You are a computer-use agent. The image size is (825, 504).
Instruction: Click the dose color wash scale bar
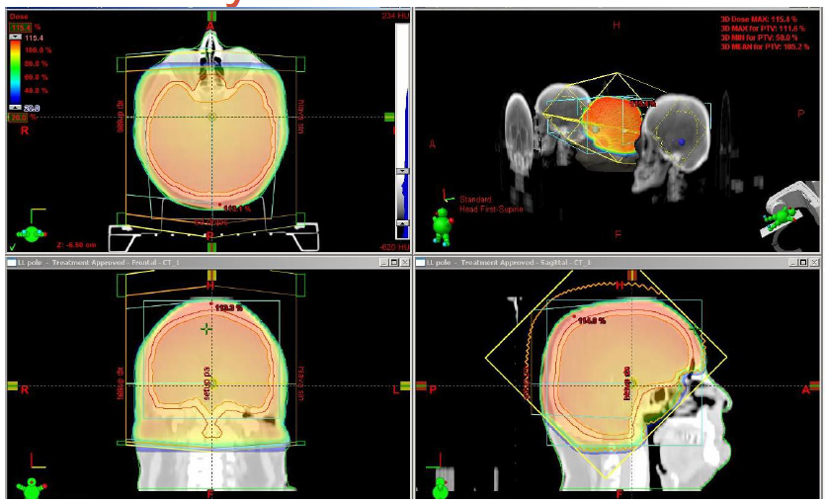point(15,71)
